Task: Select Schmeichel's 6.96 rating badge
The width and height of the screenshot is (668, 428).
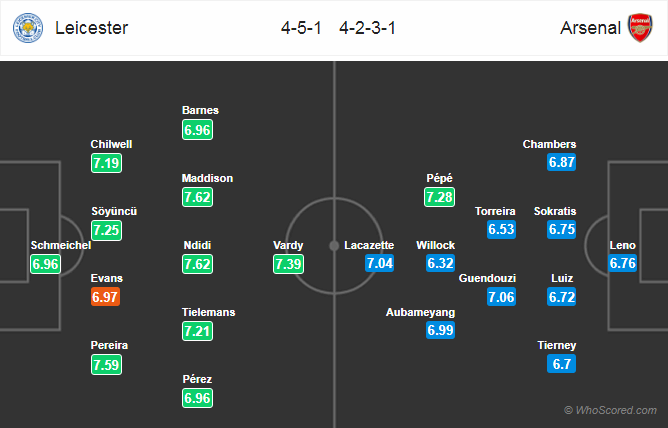Action: [45, 264]
